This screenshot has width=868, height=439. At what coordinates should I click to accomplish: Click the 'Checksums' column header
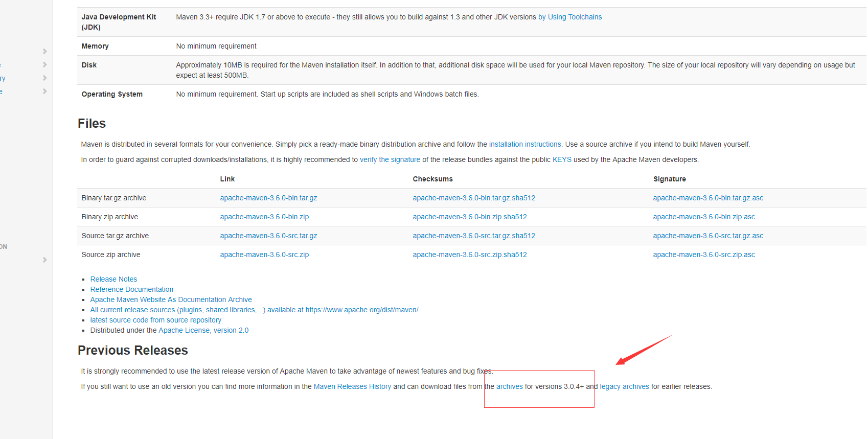click(433, 179)
